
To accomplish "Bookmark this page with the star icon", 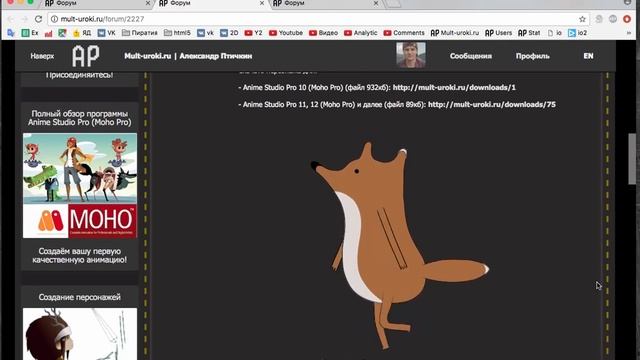I will click(582, 19).
